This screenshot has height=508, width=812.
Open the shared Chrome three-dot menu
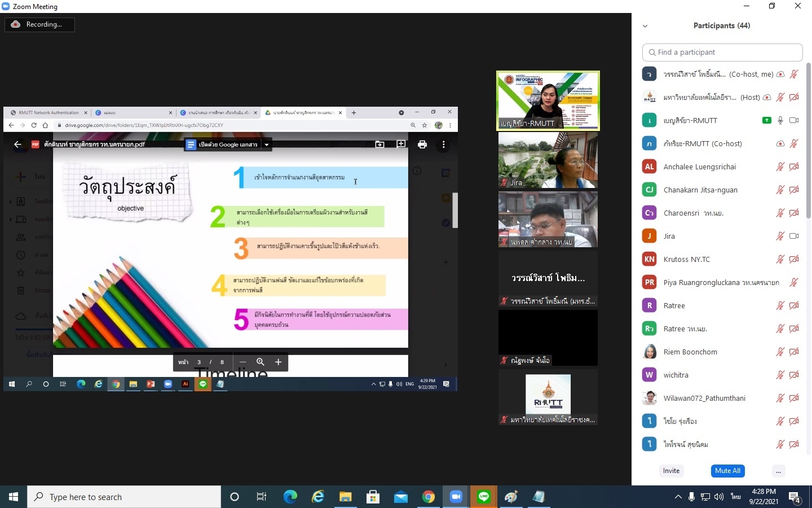point(450,125)
